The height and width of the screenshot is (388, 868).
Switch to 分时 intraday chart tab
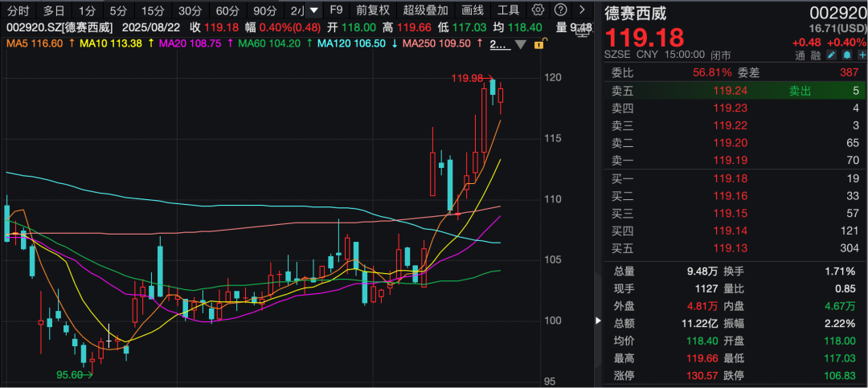[18, 10]
